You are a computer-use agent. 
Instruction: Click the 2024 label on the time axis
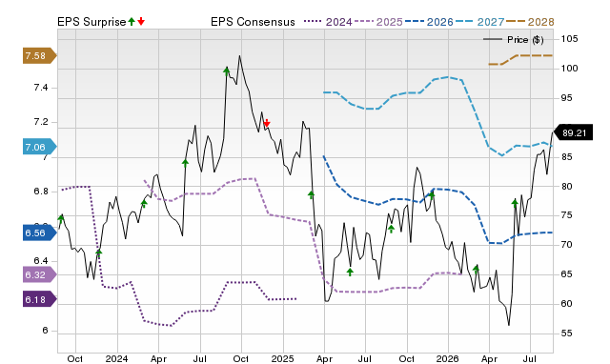[x=116, y=358]
